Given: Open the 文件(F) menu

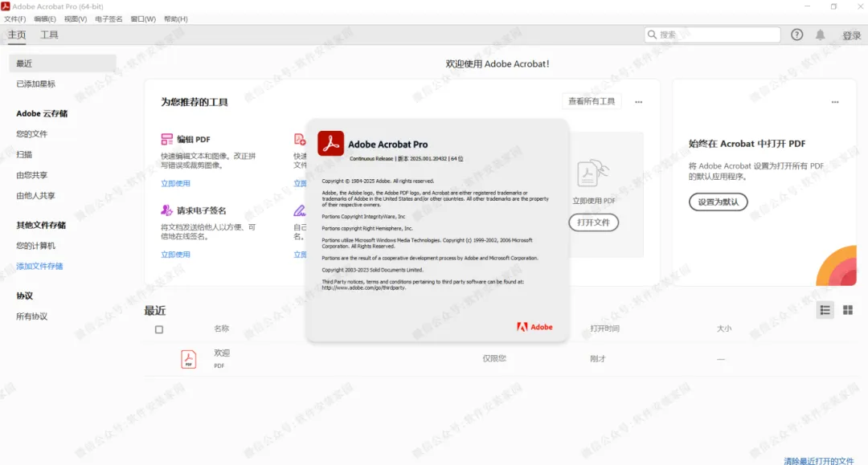Looking at the screenshot, I should 15,18.
